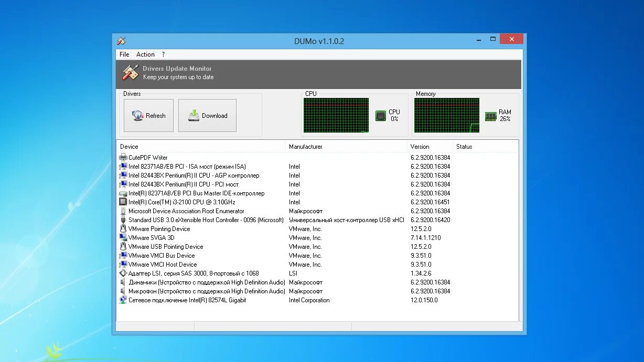Click the Memory usage graph

pyautogui.click(x=447, y=115)
